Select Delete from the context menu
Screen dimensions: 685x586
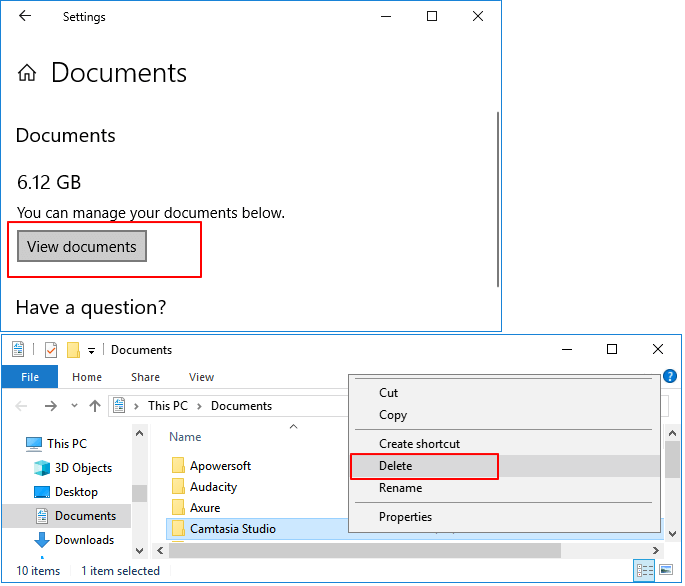click(395, 466)
